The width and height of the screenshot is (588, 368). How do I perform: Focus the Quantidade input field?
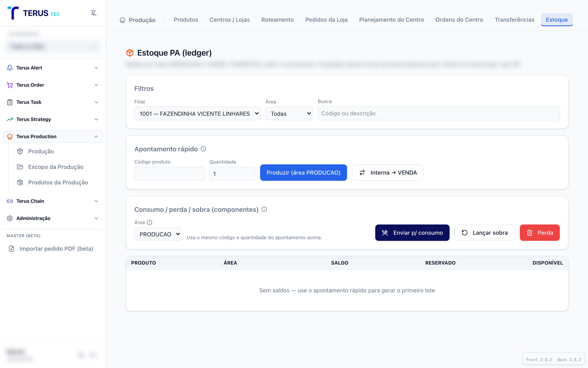(x=232, y=174)
